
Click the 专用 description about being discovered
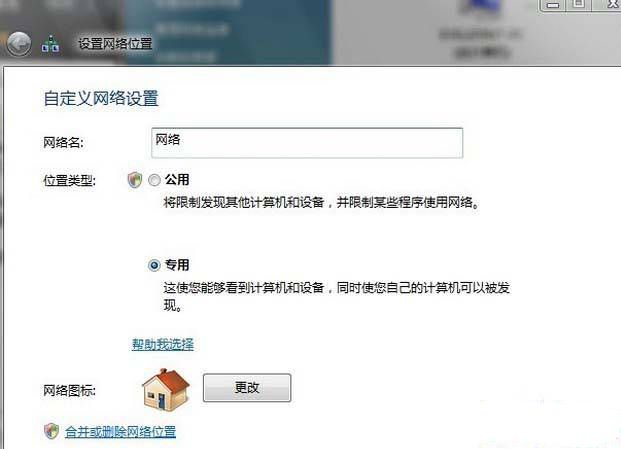click(336, 296)
